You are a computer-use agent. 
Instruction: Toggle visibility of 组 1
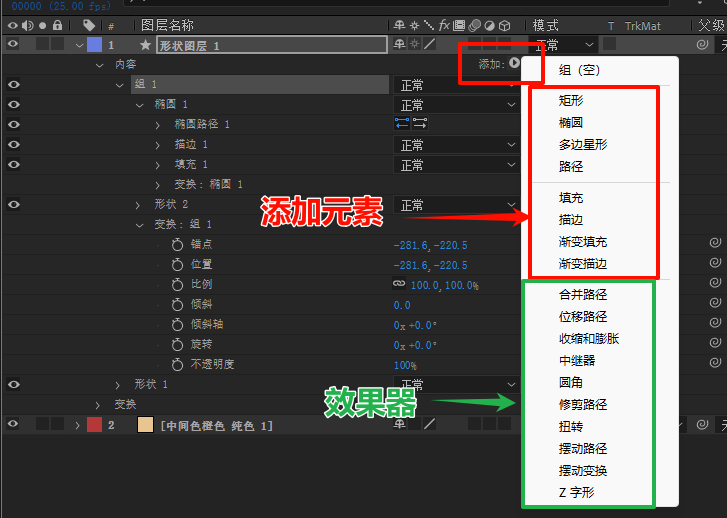14,84
